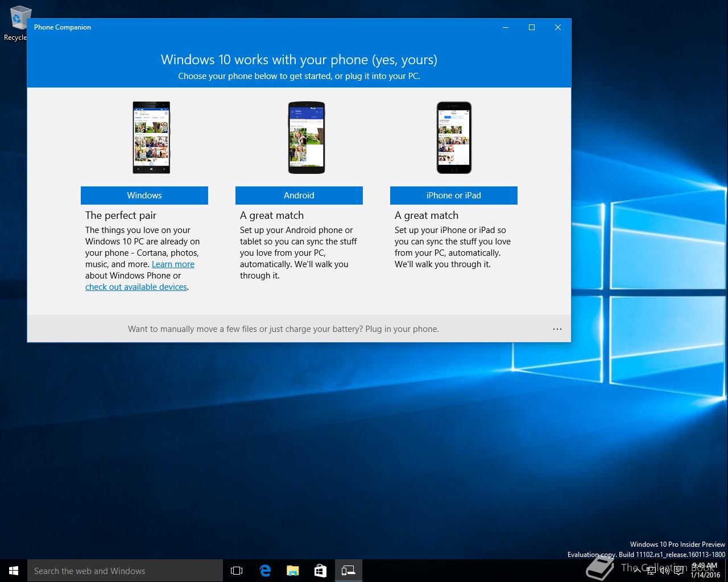Maximize the Phone Companion window

[532, 27]
